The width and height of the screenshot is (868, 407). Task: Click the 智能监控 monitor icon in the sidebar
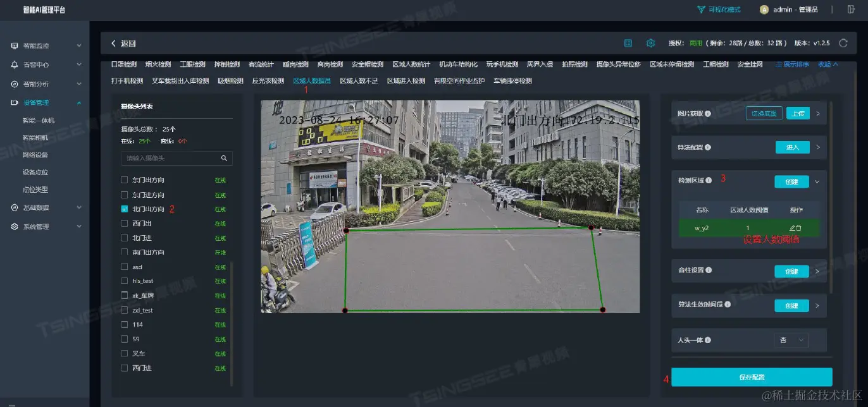click(x=15, y=46)
